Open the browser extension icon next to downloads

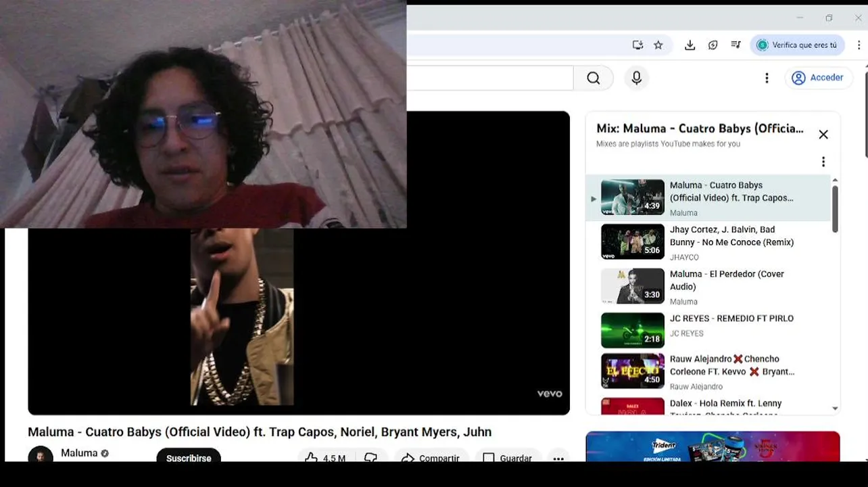(x=713, y=45)
